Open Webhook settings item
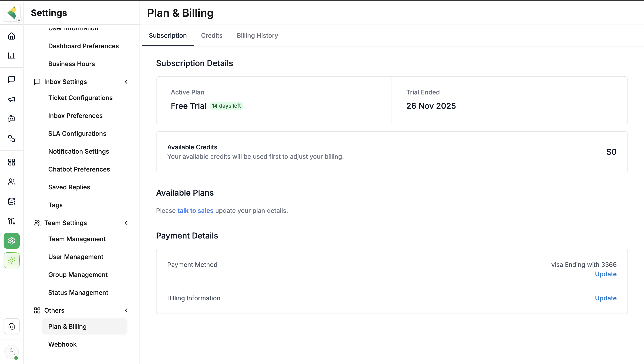Screen dimensions: 644x364 point(62,344)
